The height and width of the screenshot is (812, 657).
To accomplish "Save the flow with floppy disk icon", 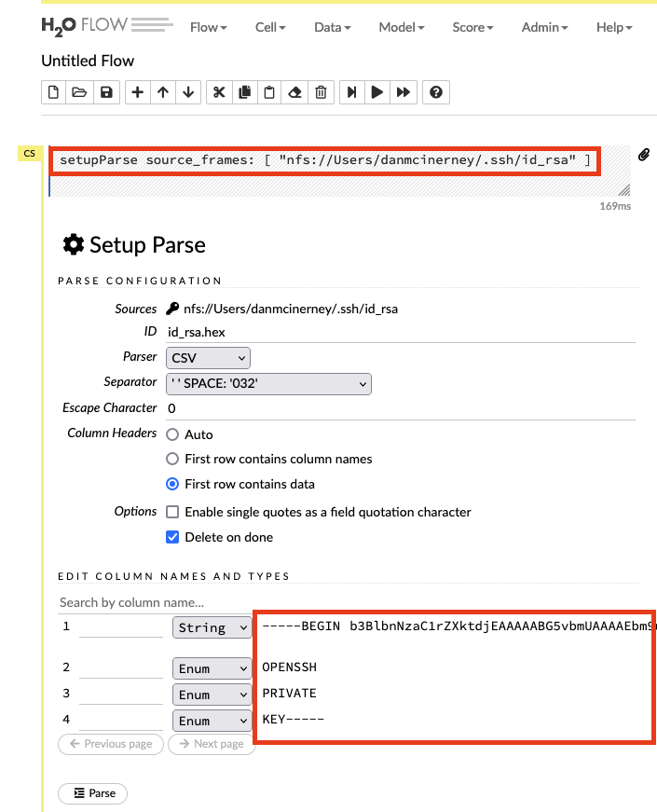I will coord(105,92).
